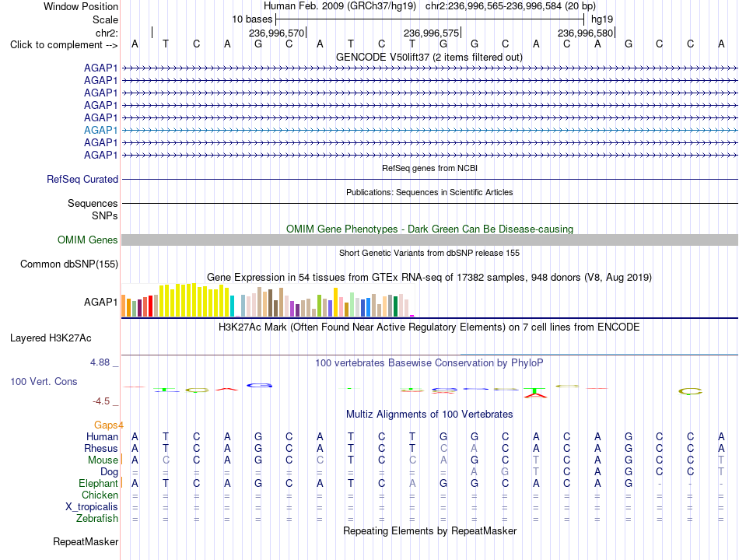Open H3K27Ac Mark track title
Image resolution: width=739 pixels, height=560 pixels.
pos(429,327)
